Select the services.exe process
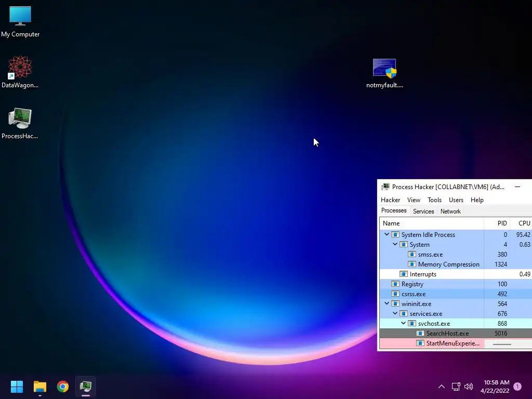The width and height of the screenshot is (532, 399). click(456, 313)
